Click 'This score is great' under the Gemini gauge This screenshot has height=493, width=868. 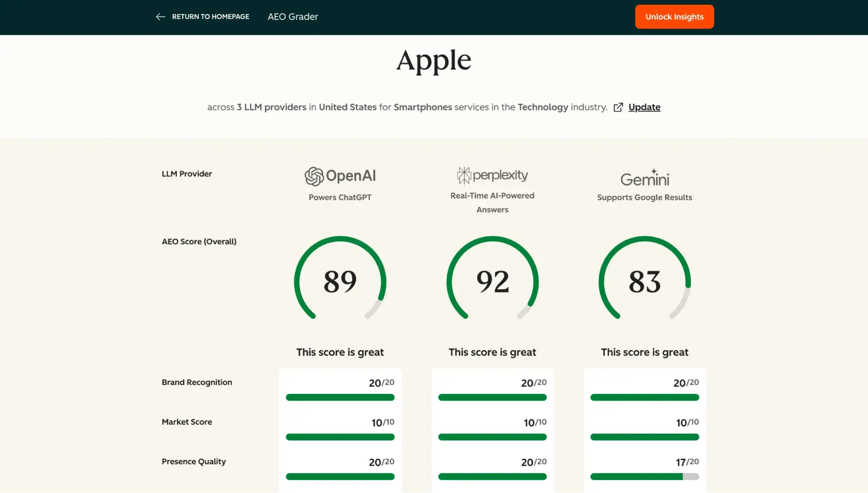(645, 352)
